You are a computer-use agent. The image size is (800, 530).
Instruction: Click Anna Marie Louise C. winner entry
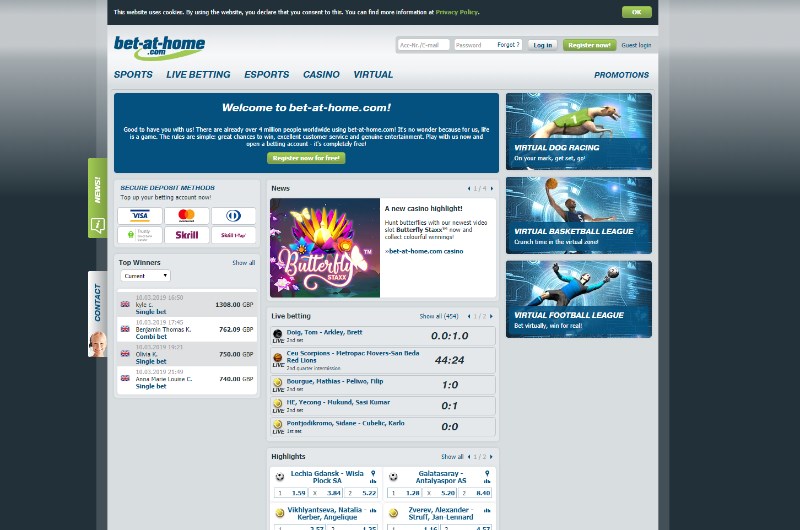[187, 379]
